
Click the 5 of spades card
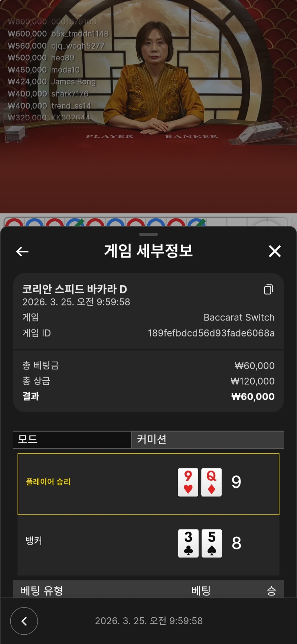(212, 543)
